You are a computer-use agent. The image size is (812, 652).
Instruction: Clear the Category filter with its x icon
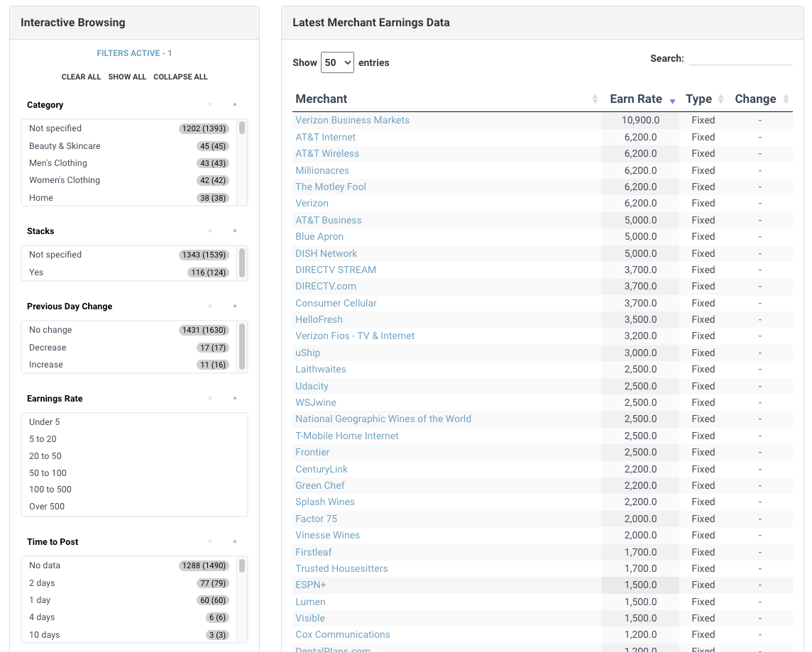(209, 105)
